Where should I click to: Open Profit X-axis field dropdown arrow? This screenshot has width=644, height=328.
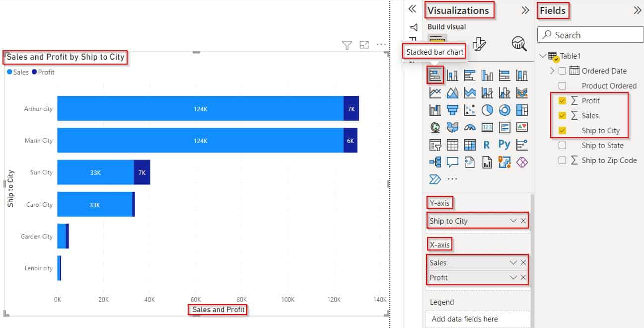click(x=513, y=277)
